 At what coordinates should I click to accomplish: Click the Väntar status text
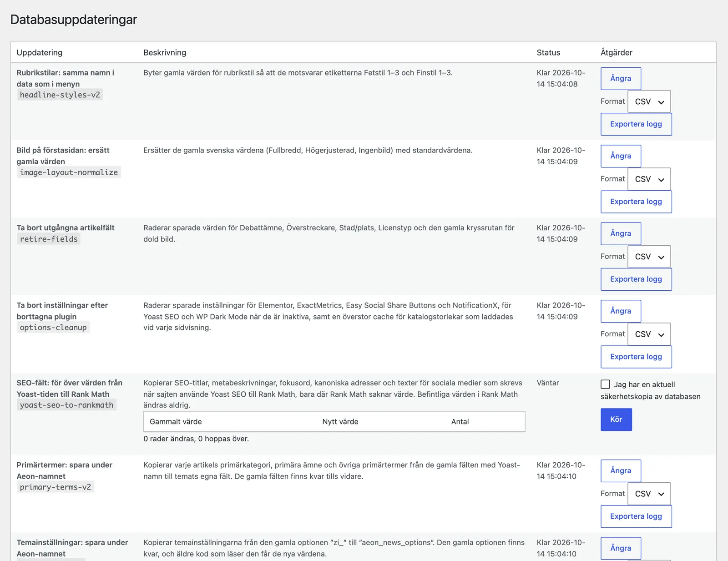pyautogui.click(x=548, y=383)
